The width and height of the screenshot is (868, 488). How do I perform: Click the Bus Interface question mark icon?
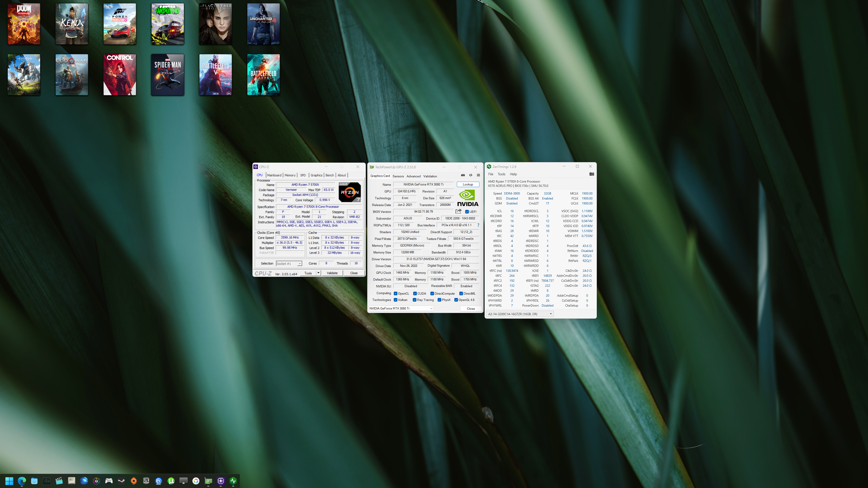point(478,225)
